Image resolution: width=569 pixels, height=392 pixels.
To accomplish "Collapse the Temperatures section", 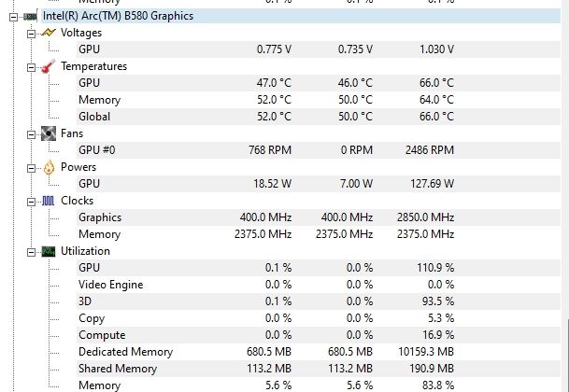I will click(x=32, y=67).
